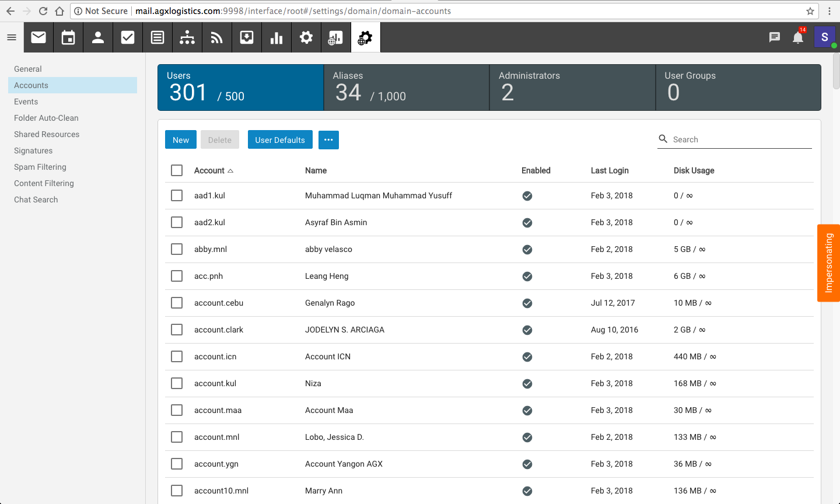The image size is (840, 504).
Task: Click the notifications bell icon
Action: [x=798, y=37]
